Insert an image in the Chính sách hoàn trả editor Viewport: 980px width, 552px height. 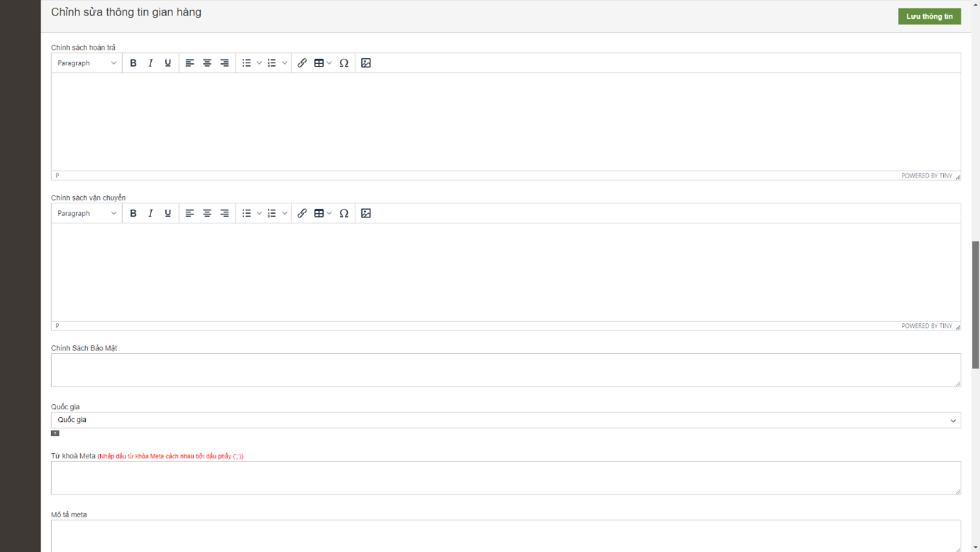[x=366, y=63]
